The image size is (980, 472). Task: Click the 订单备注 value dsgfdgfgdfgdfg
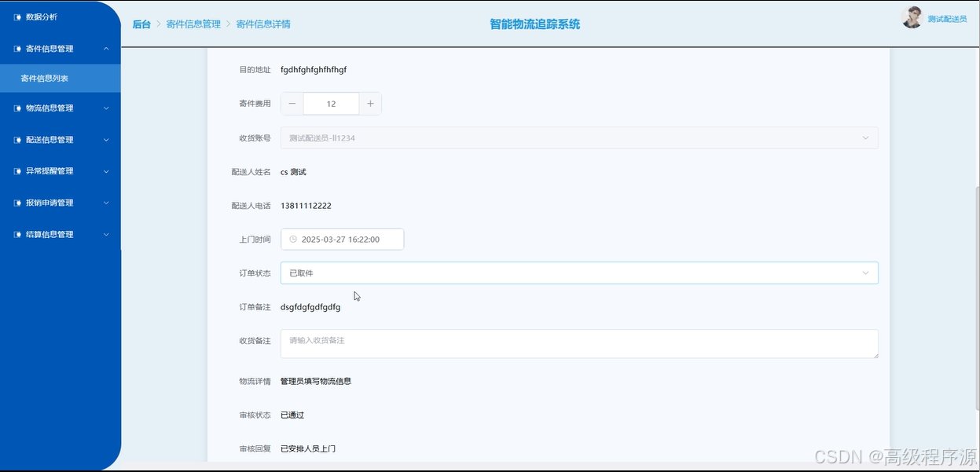tap(310, 307)
